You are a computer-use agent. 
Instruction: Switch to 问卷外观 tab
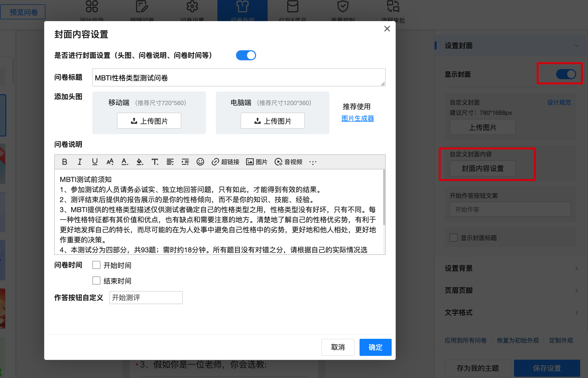(242, 11)
